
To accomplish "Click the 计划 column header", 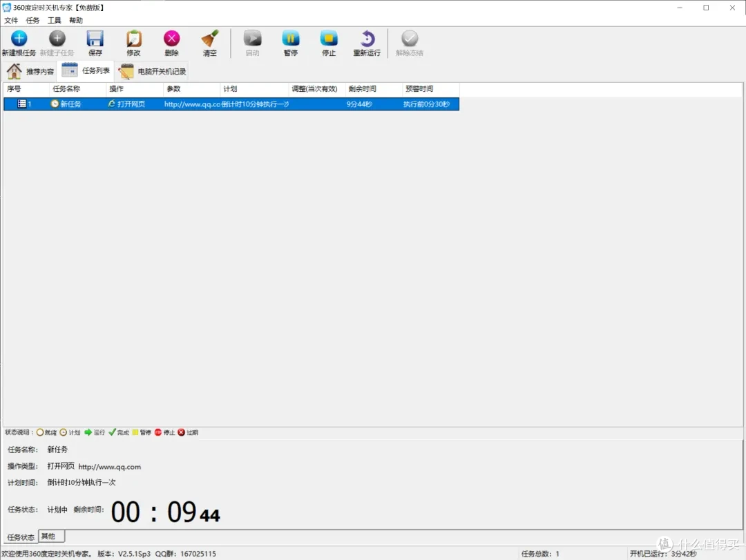I will coord(255,89).
